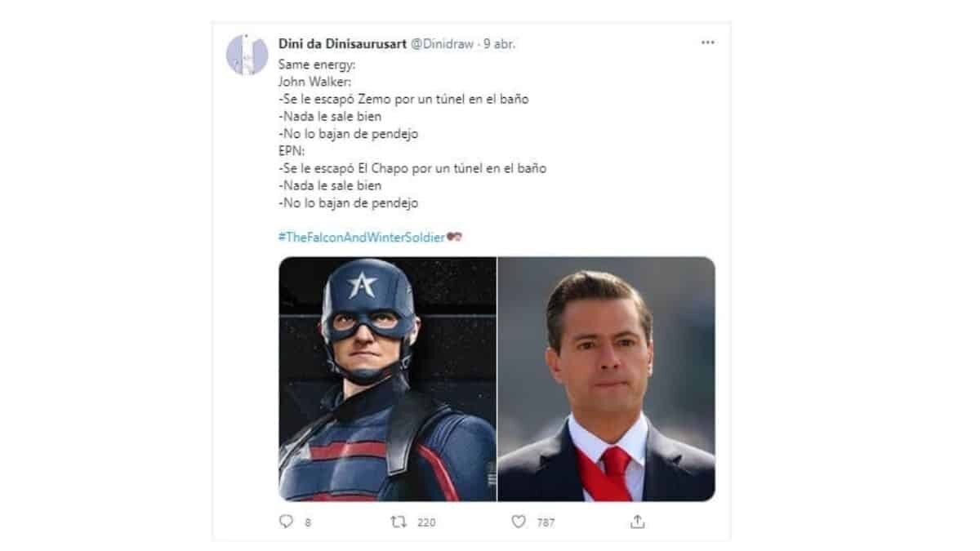Click the reply count of 8
Screen dimensions: 980x551
point(308,522)
